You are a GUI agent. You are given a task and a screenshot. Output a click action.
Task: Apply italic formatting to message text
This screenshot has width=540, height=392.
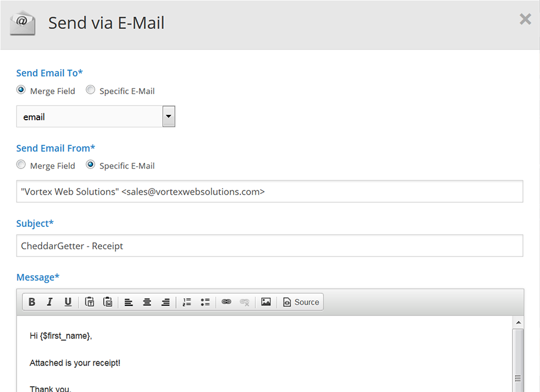tap(50, 302)
